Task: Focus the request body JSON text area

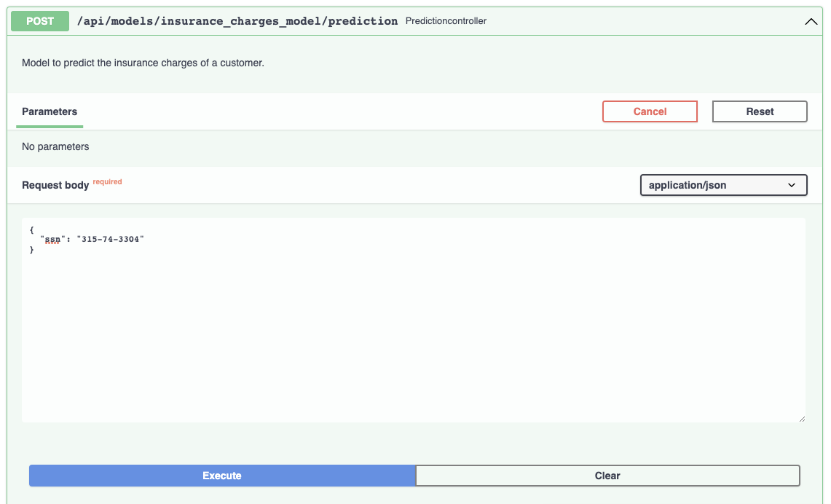Action: 414,320
